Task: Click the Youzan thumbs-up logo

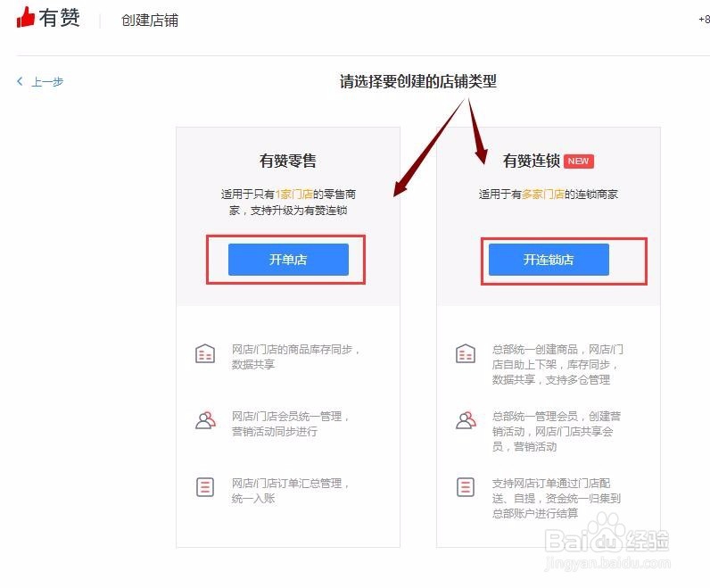Action: (25, 18)
